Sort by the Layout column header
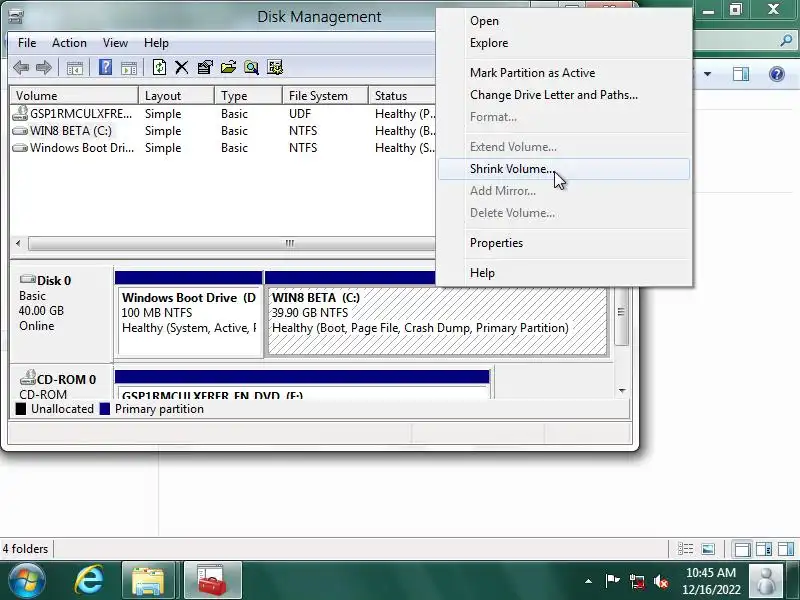 tap(177, 95)
